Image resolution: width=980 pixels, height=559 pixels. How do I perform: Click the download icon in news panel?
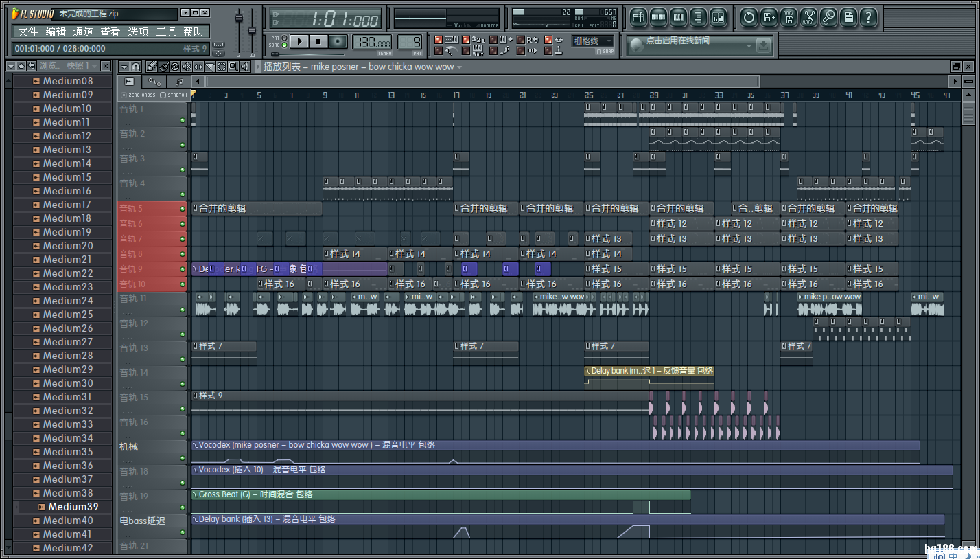tap(763, 45)
